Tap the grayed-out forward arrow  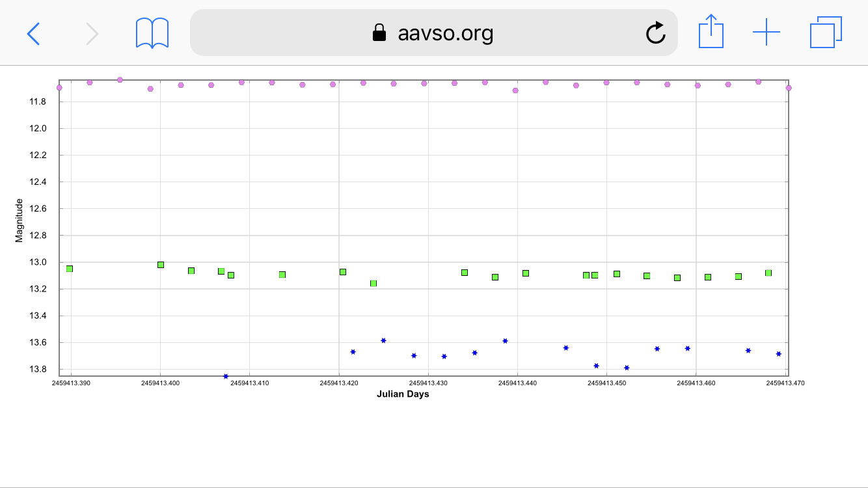(x=92, y=33)
